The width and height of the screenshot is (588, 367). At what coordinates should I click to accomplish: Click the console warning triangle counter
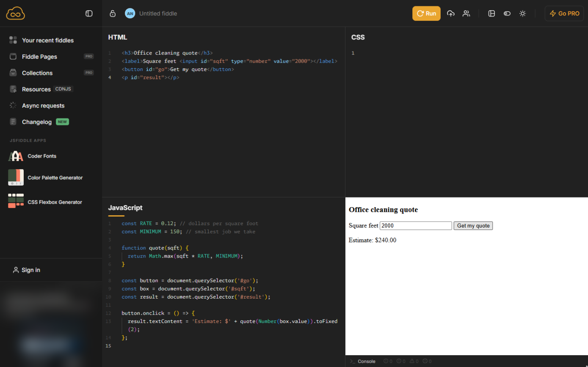coord(414,361)
